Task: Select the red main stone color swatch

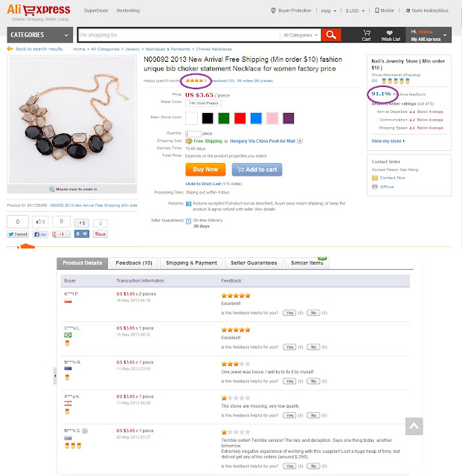Action: [240, 118]
